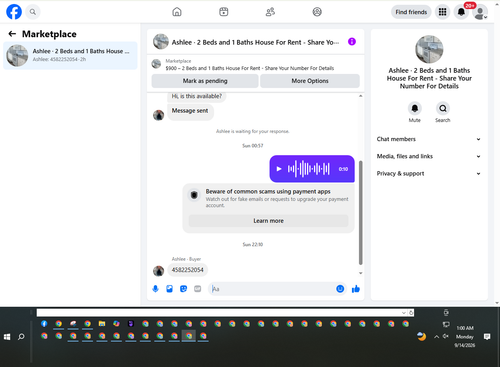Click the 'Message sent' bubble
Viewport: 500px width, 367px height.
tap(190, 111)
